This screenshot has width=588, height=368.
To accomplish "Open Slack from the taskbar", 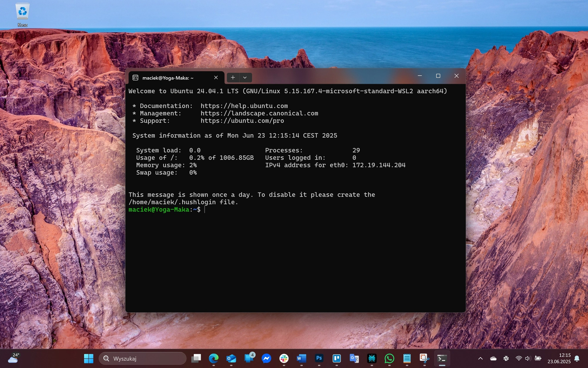I will tap(284, 358).
